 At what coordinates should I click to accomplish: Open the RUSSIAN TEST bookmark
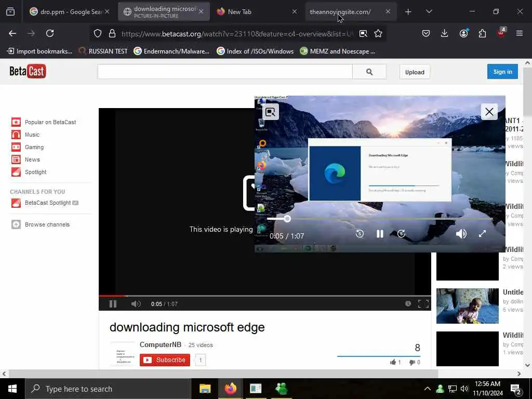coord(103,51)
